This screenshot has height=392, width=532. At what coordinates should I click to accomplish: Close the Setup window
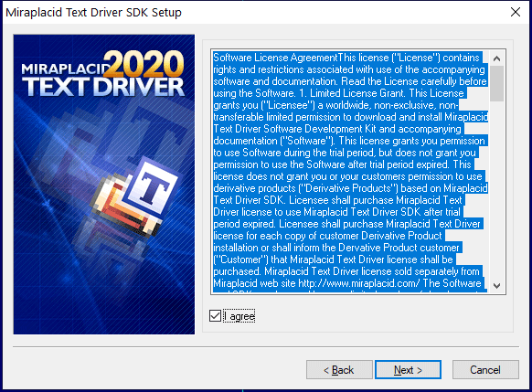pyautogui.click(x=516, y=12)
